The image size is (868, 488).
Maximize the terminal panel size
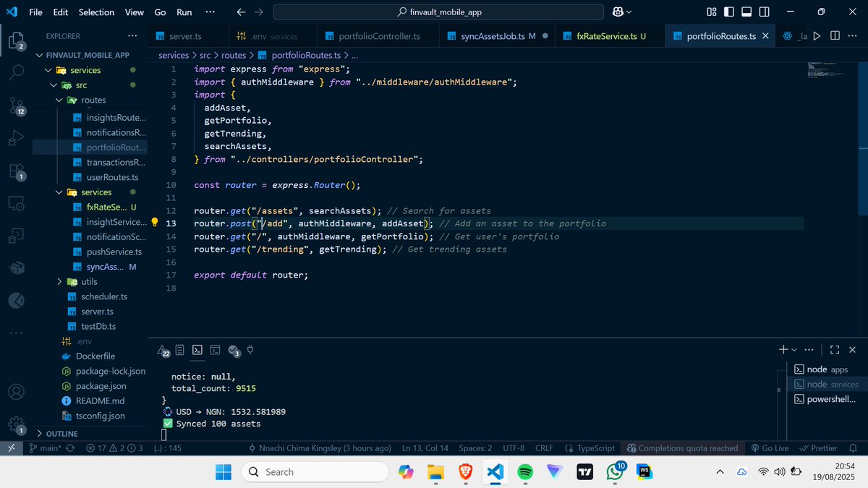[834, 350]
